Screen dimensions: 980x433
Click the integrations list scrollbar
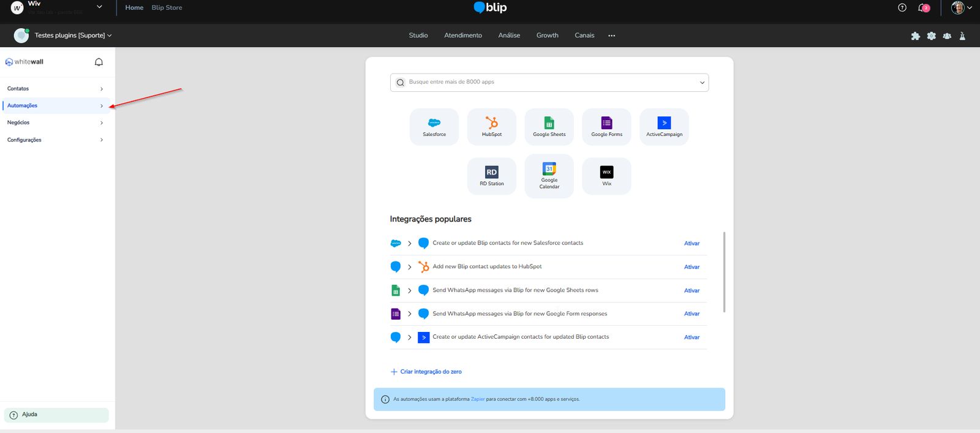click(x=724, y=272)
